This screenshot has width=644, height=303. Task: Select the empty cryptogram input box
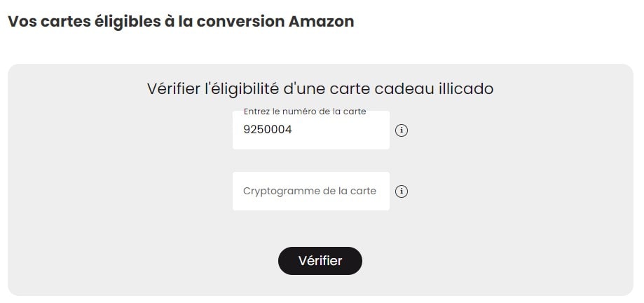pyautogui.click(x=310, y=191)
